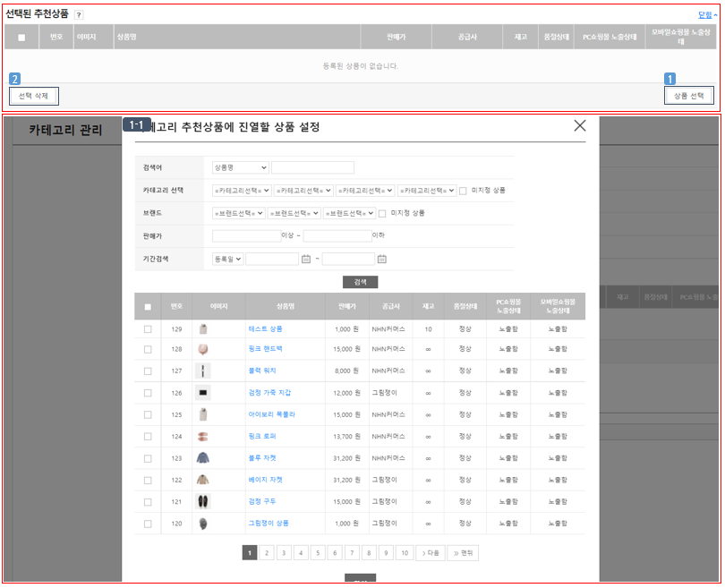Image resolution: width=725 pixels, height=588 pixels.
Task: Open the start date calendar picker
Action: (x=305, y=259)
